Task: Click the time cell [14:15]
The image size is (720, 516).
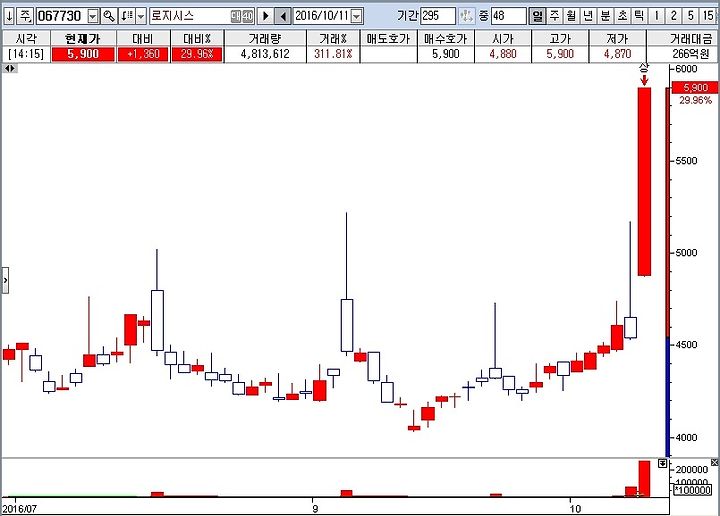Action: (26, 54)
